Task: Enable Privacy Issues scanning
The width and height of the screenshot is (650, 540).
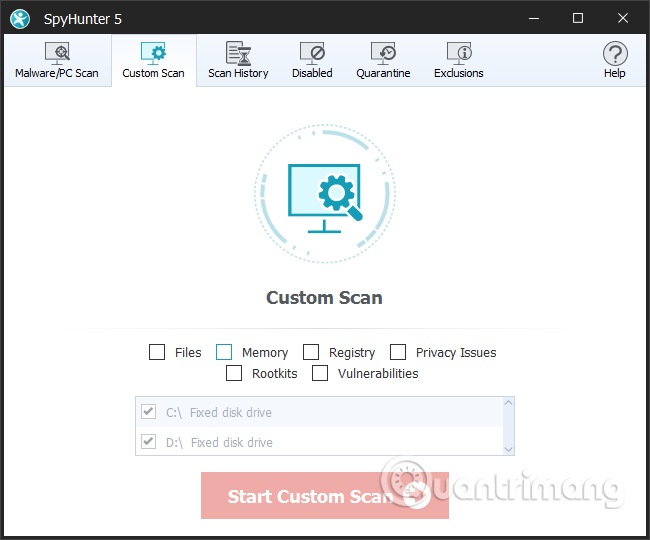Action: click(x=398, y=352)
